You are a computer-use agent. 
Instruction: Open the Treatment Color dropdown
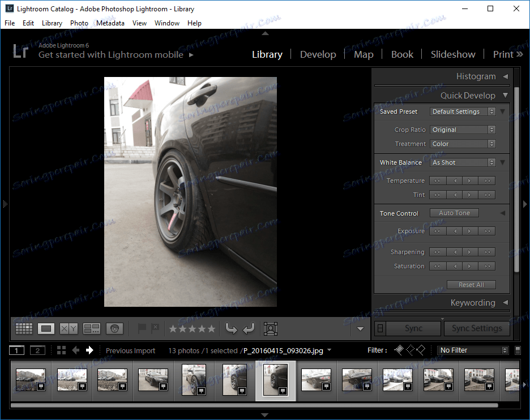(463, 144)
